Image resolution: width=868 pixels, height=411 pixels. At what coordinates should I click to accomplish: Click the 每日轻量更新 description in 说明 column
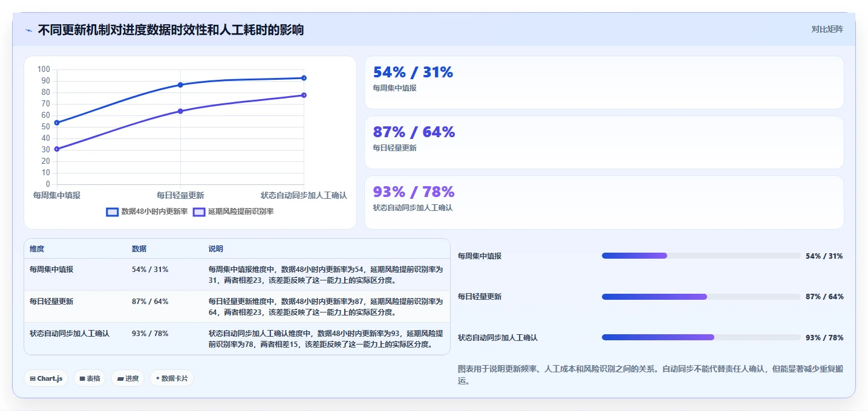tap(325, 307)
